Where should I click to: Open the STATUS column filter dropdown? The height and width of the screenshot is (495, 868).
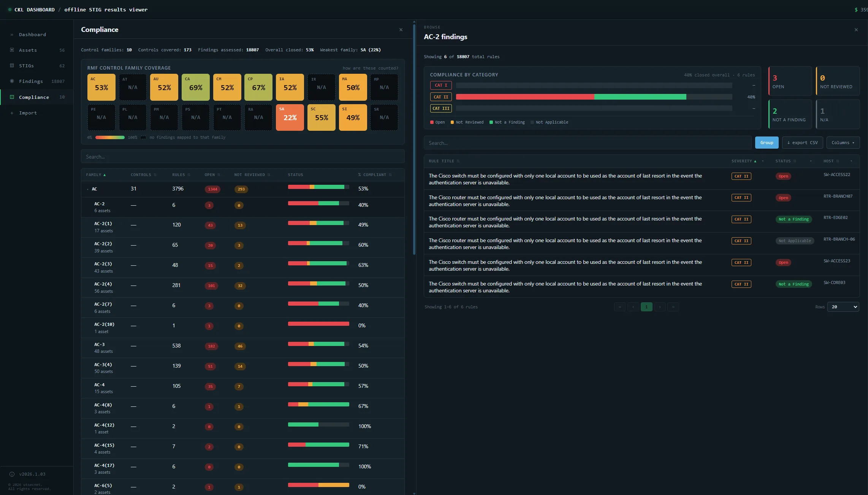tap(811, 161)
